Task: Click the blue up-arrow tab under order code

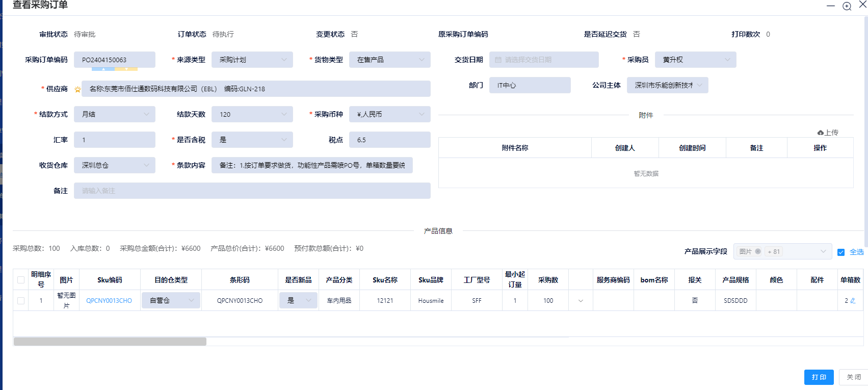Action: point(103,69)
